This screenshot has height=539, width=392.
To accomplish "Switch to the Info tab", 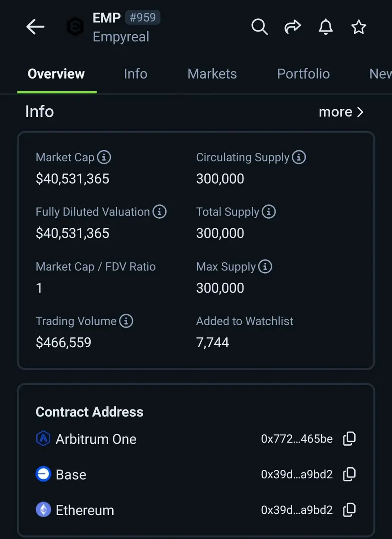I will pyautogui.click(x=136, y=74).
